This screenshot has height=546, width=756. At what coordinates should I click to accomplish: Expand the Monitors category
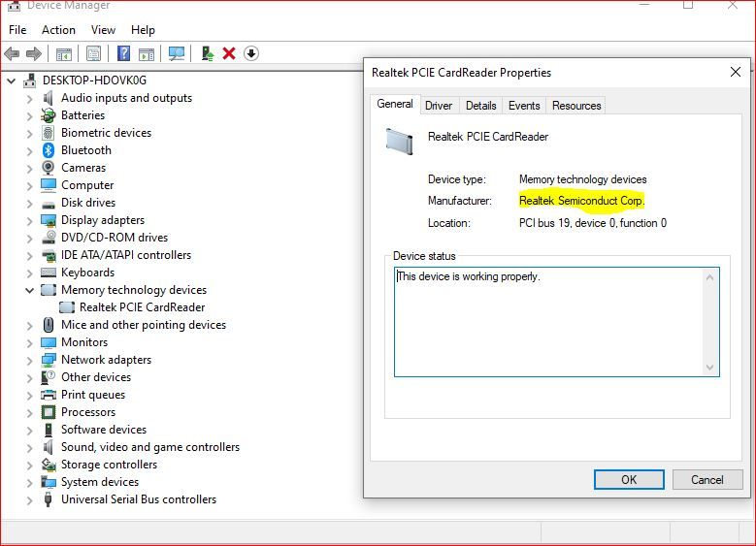(x=30, y=342)
